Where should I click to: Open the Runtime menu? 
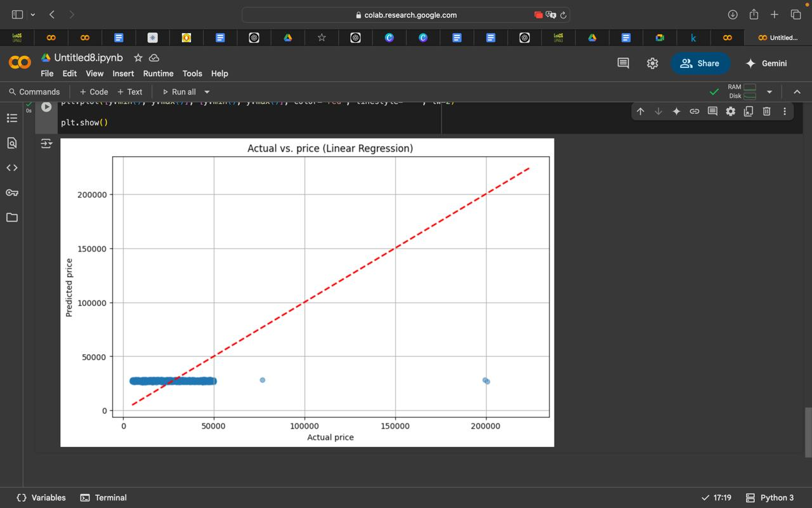158,74
